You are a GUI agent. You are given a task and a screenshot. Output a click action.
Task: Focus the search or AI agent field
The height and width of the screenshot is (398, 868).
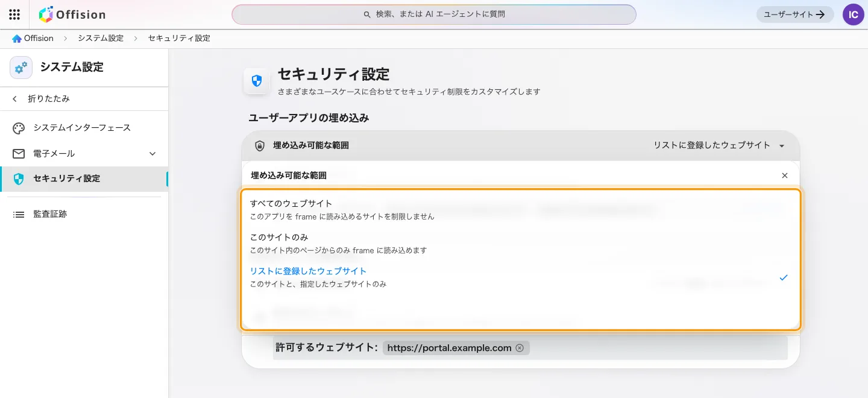click(434, 14)
